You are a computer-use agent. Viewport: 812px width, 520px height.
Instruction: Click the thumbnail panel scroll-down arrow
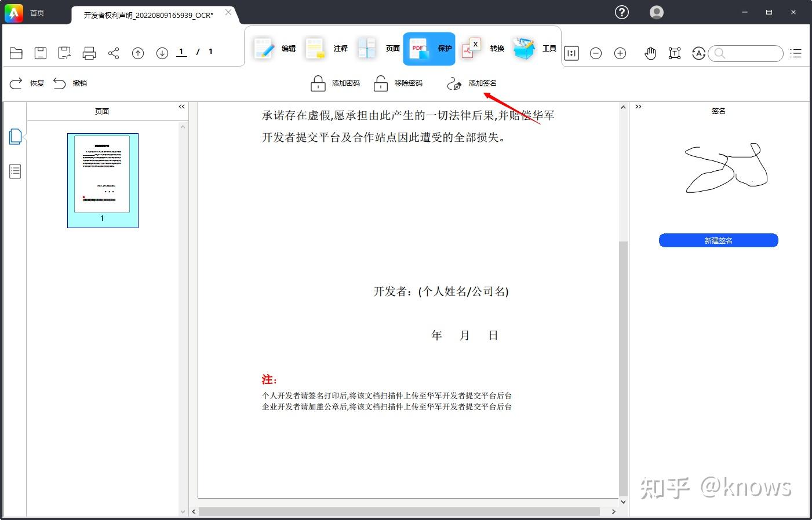pos(183,512)
